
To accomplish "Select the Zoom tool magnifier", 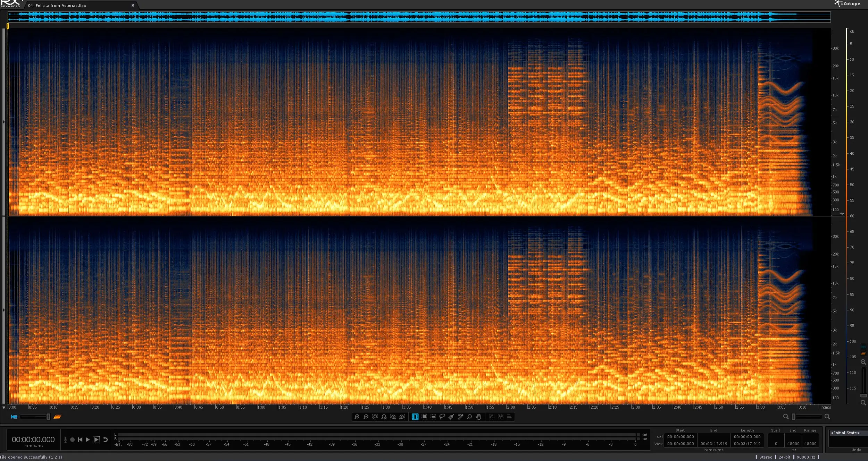I will (469, 417).
